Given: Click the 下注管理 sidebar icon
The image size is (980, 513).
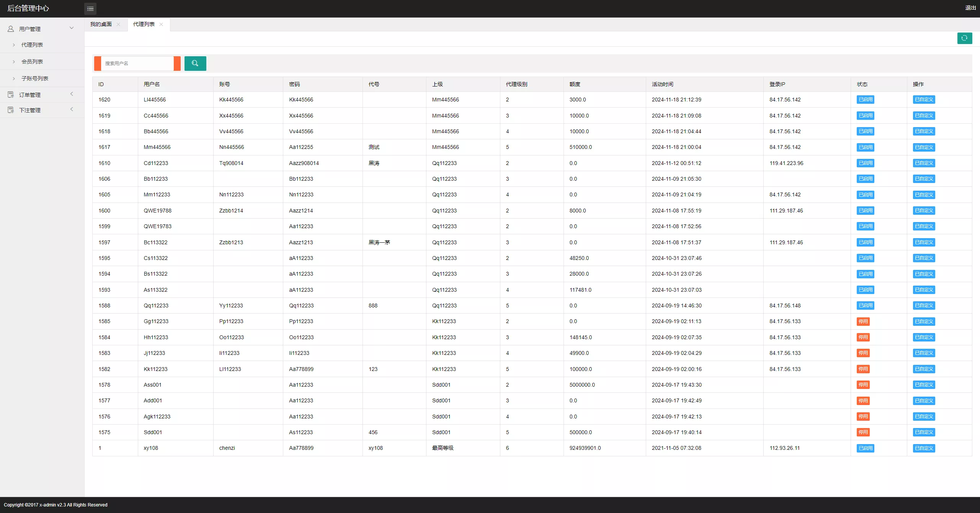Looking at the screenshot, I should (11, 110).
